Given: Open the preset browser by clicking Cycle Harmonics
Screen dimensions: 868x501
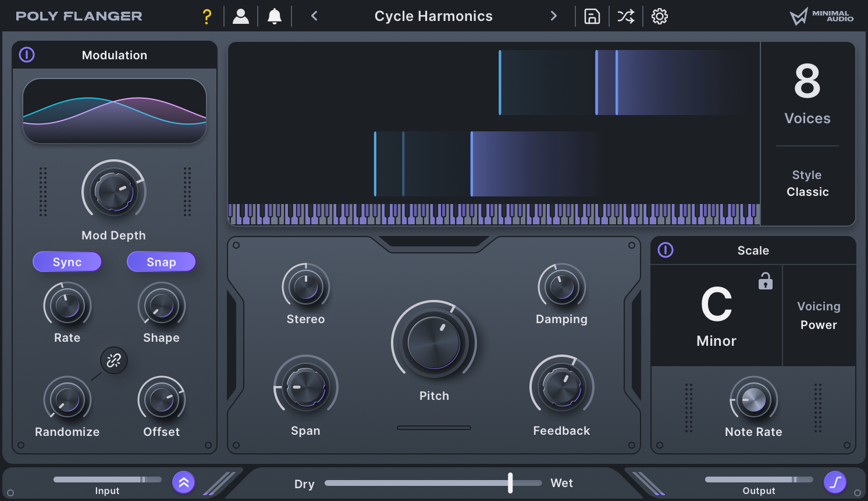Looking at the screenshot, I should point(433,16).
